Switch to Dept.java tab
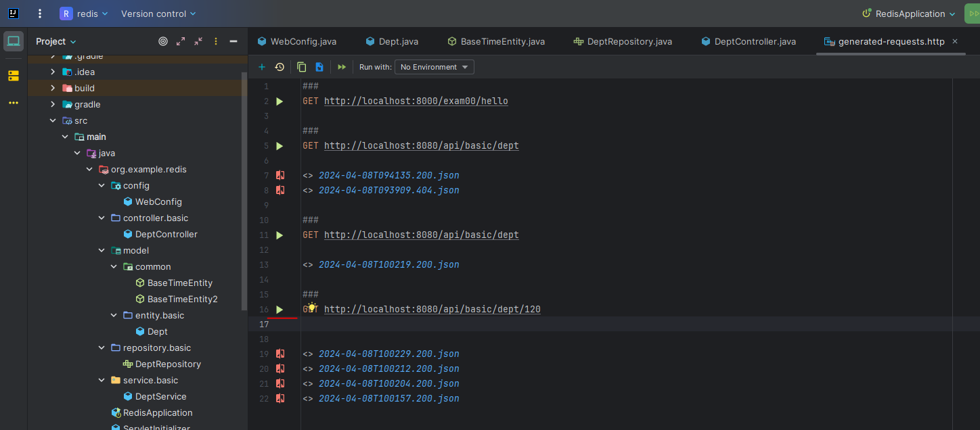The width and height of the screenshot is (980, 430). click(392, 41)
